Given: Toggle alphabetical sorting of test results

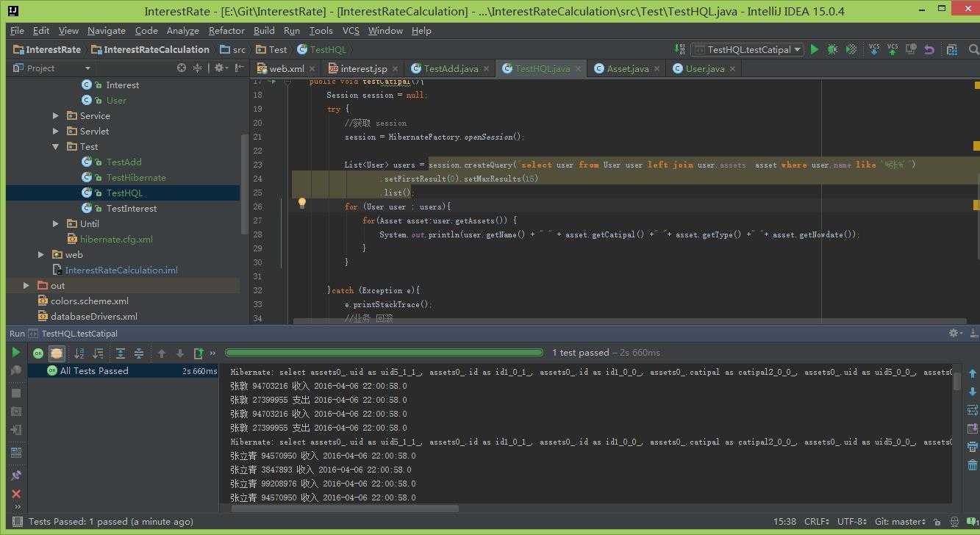Looking at the screenshot, I should [x=79, y=353].
